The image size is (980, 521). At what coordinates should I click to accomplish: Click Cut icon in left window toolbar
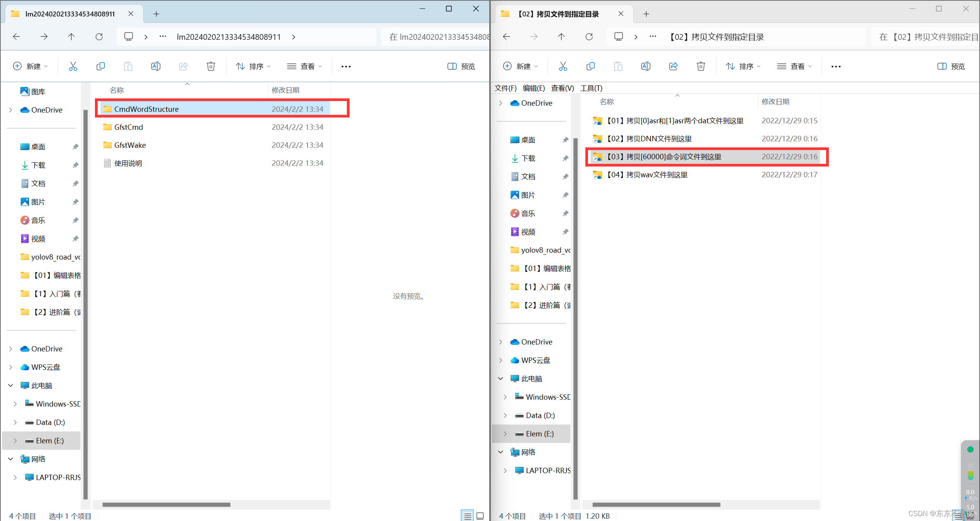(73, 66)
